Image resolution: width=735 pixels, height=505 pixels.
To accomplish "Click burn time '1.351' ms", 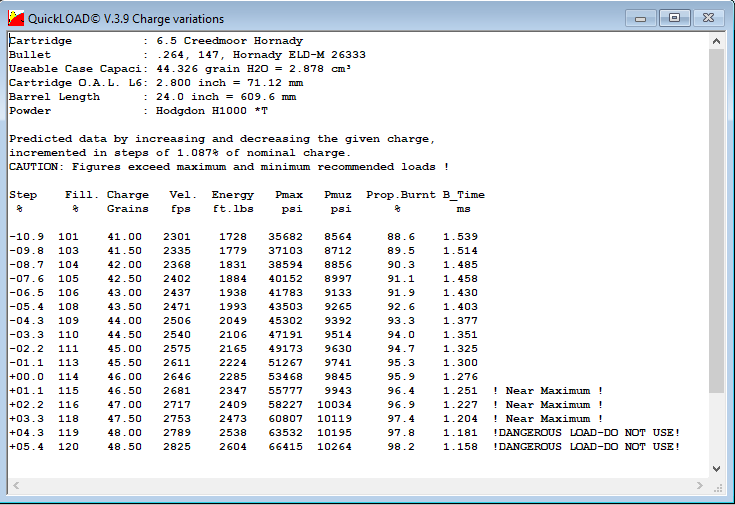I will (460, 335).
